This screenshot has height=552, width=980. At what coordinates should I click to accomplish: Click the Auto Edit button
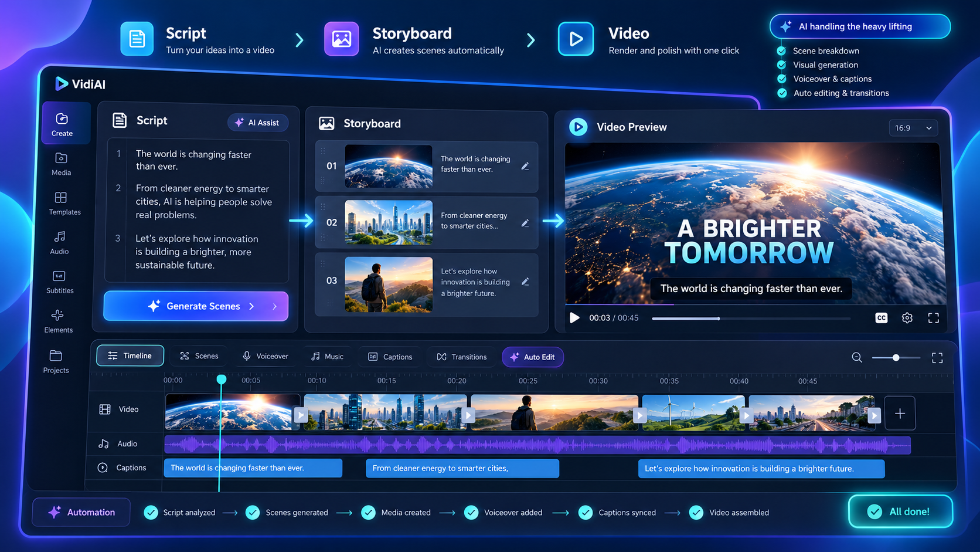533,357
